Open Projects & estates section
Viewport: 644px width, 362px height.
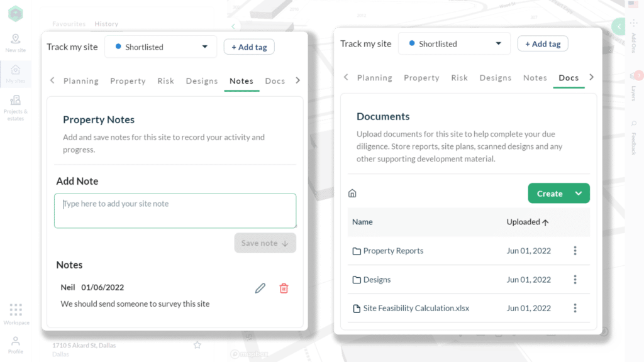coord(15,107)
